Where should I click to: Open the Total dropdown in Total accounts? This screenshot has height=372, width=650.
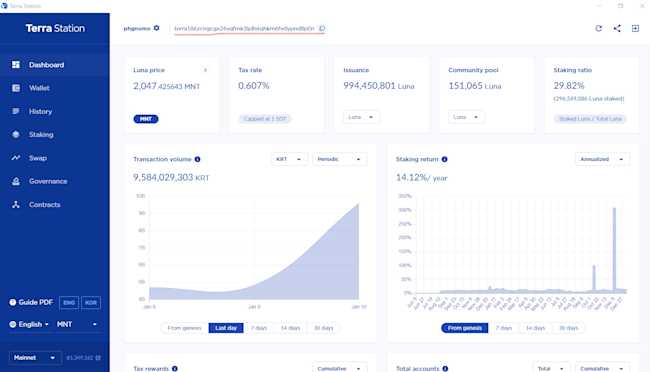point(551,368)
